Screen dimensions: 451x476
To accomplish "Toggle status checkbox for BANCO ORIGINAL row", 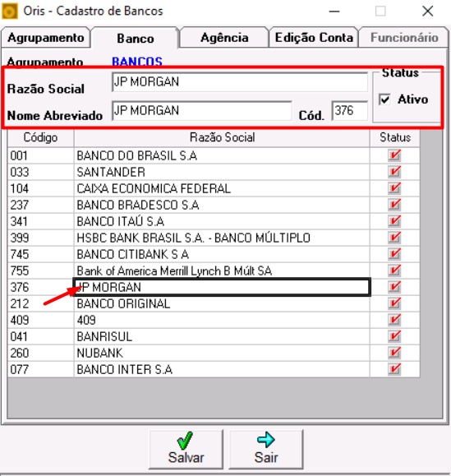I will click(x=394, y=303).
